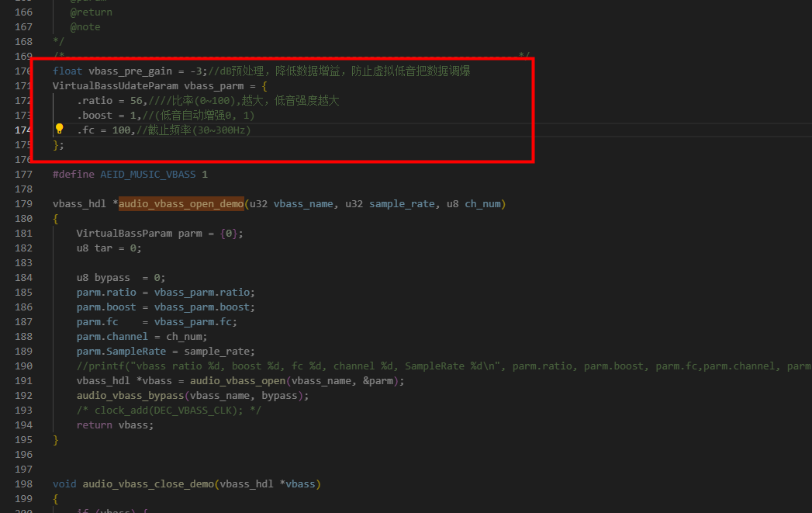Click vbass_parm.boost on line 186
The width and height of the screenshot is (812, 513).
(x=202, y=307)
